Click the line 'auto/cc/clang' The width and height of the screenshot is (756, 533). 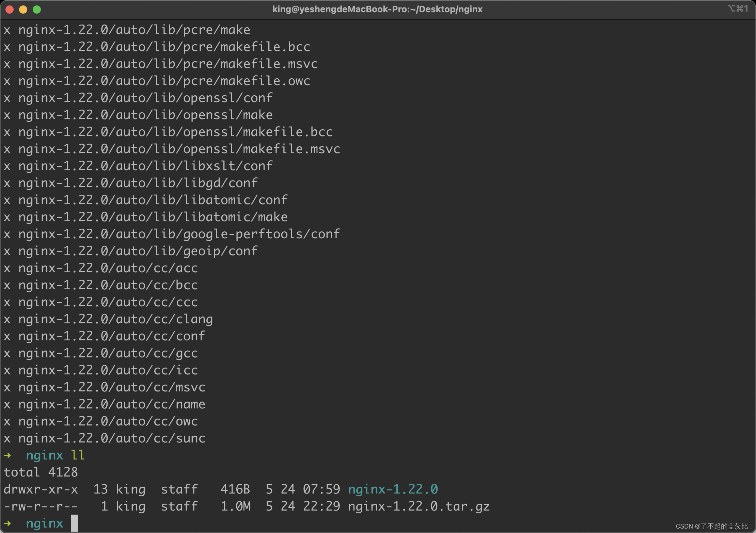pos(108,319)
